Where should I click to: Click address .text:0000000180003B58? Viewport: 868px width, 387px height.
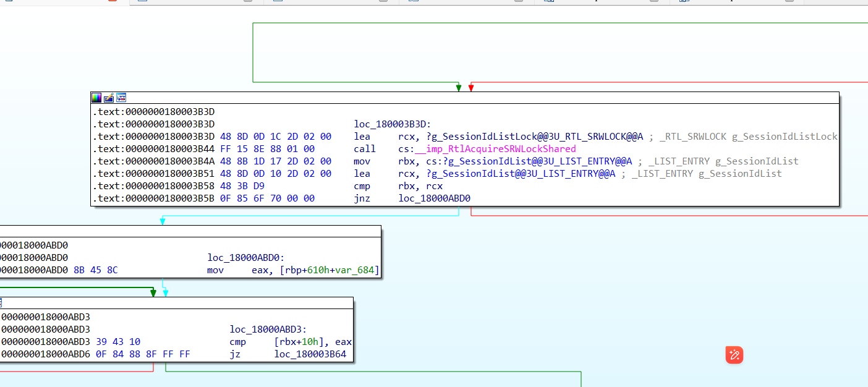click(153, 186)
